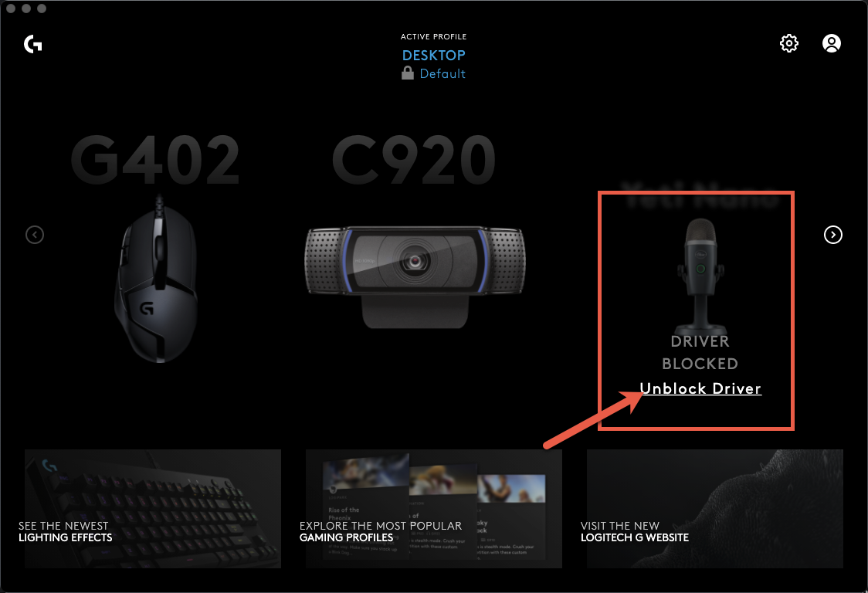This screenshot has width=868, height=593.
Task: Open See the Newest Lighting Effects banner
Action: [x=153, y=509]
